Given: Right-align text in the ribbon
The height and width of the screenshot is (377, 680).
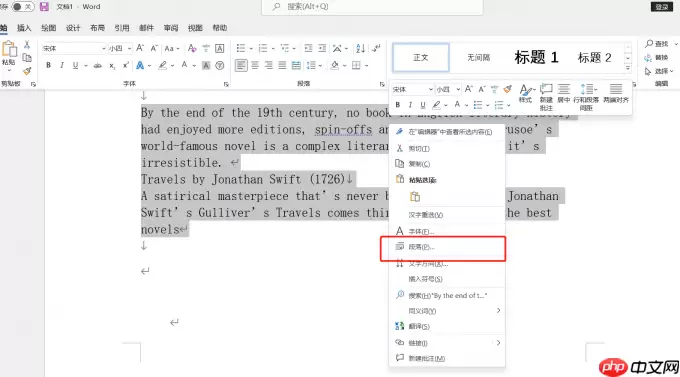Looking at the screenshot, I should (269, 66).
